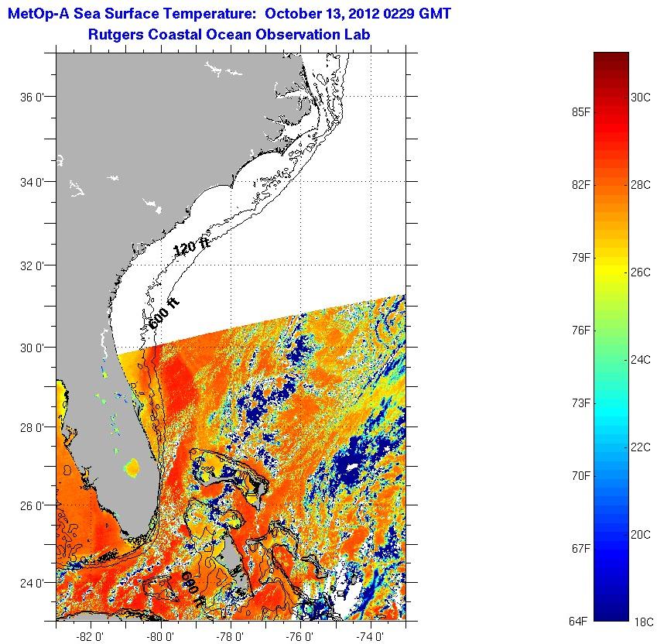
Task: Click the 79F colorbar label
Action: 581,257
